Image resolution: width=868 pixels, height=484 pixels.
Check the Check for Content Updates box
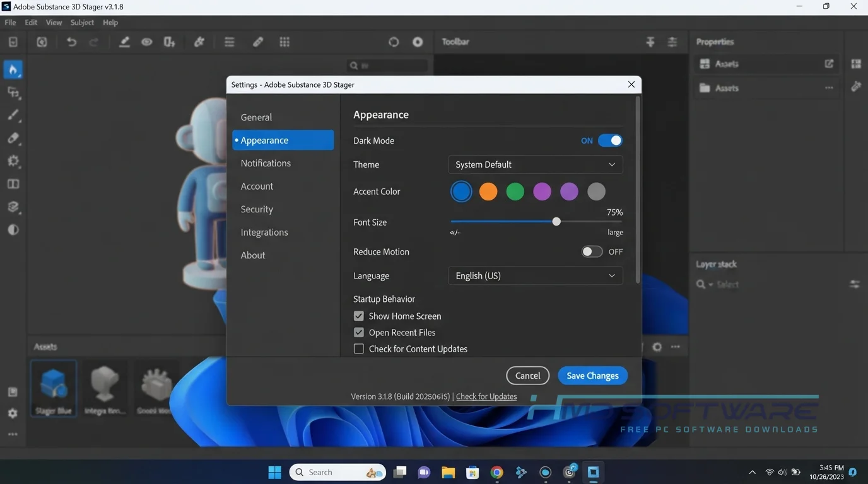click(359, 349)
